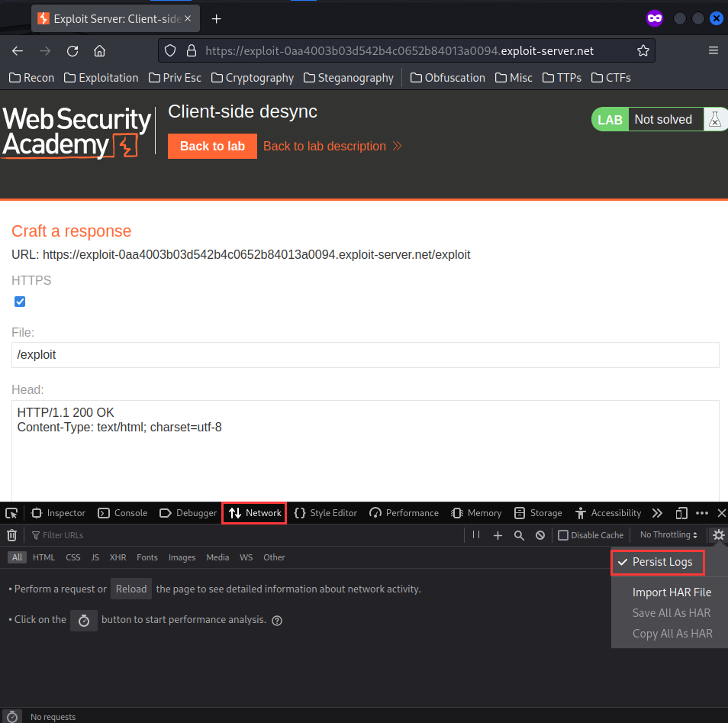728x723 pixels.
Task: Clear network log with trash icon
Action: [x=12, y=535]
